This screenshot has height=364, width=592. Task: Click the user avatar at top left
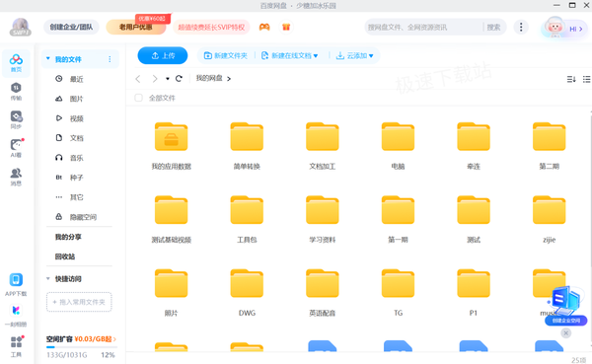pyautogui.click(x=21, y=28)
